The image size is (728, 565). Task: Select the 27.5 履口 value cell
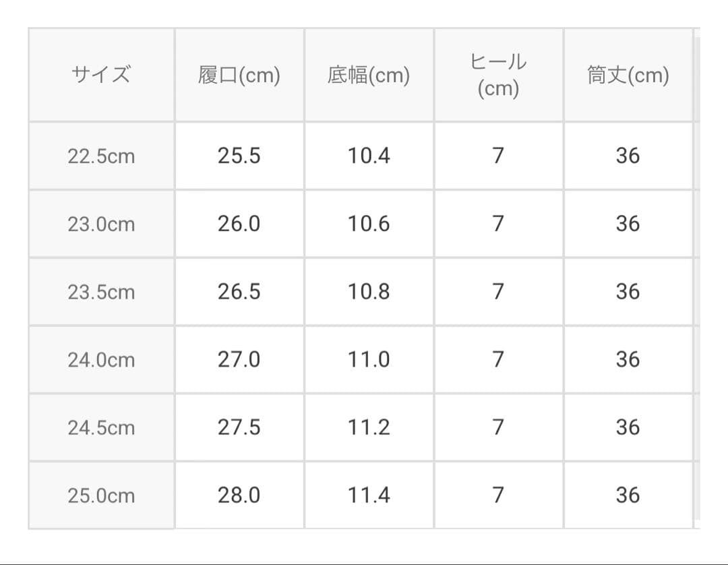239,427
